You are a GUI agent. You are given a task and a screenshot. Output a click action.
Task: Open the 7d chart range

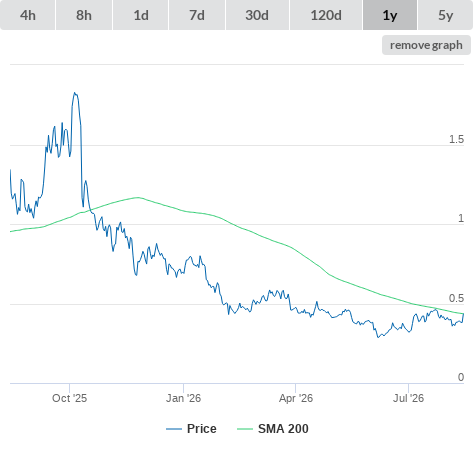pos(197,15)
